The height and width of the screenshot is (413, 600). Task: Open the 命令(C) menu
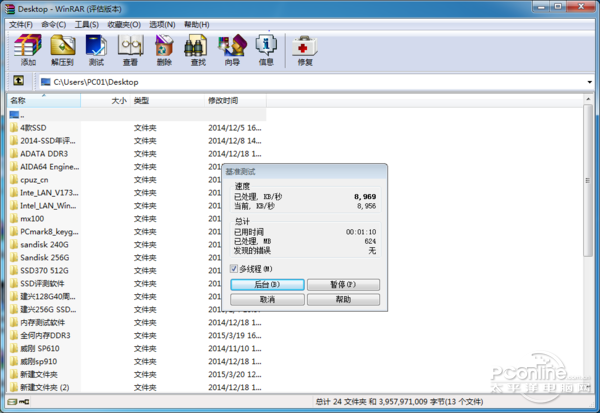pos(54,24)
